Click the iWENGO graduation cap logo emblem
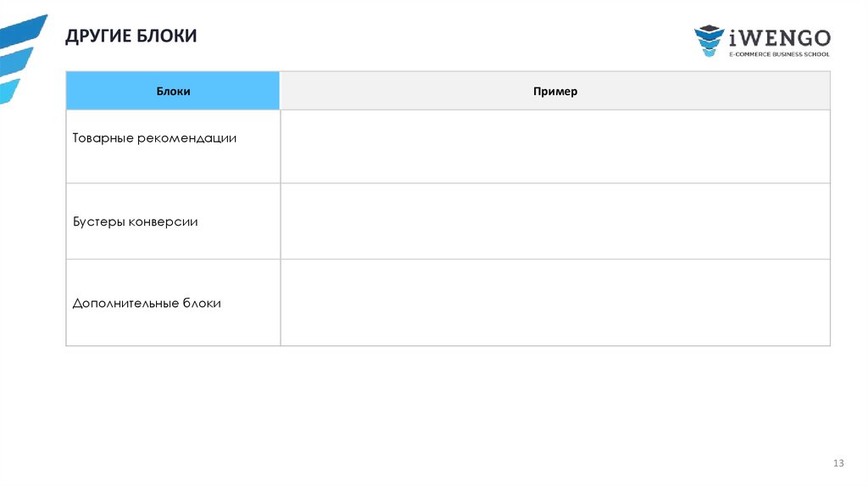This screenshot has width=868, height=487. (709, 42)
